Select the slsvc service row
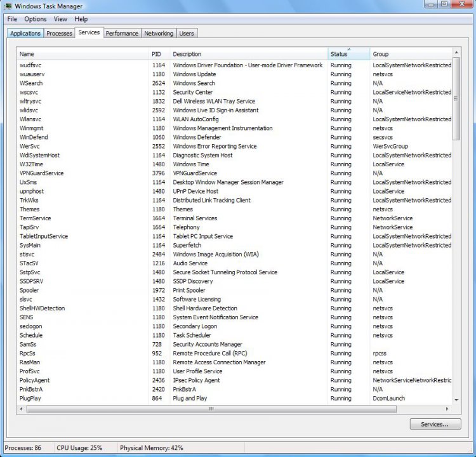Screen dimensions: 476x457 coord(234,300)
